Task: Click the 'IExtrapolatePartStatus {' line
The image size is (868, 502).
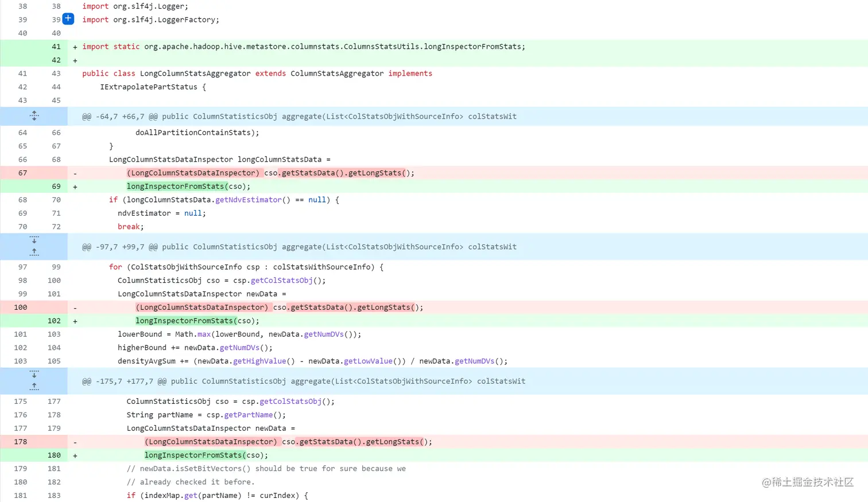Action: tap(153, 87)
